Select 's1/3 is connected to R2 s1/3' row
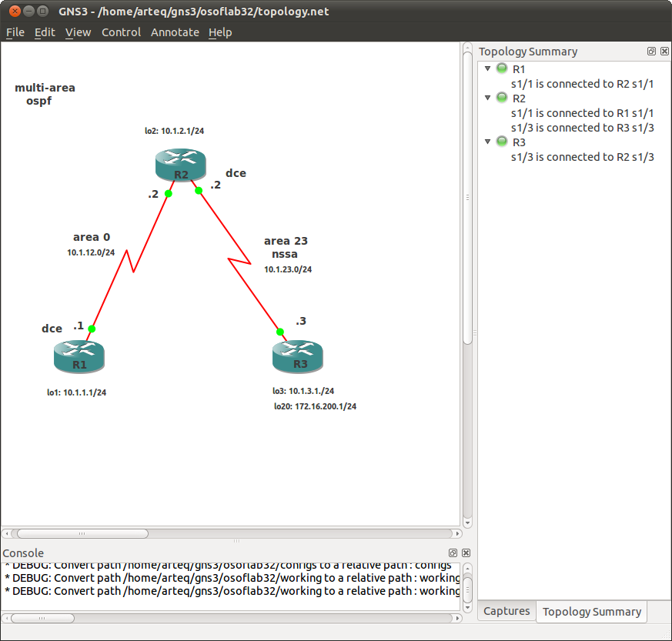 [x=582, y=157]
